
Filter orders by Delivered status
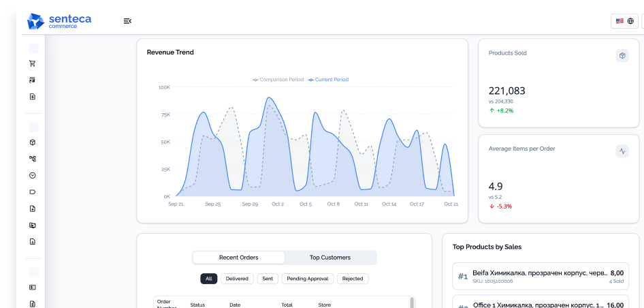(237, 279)
